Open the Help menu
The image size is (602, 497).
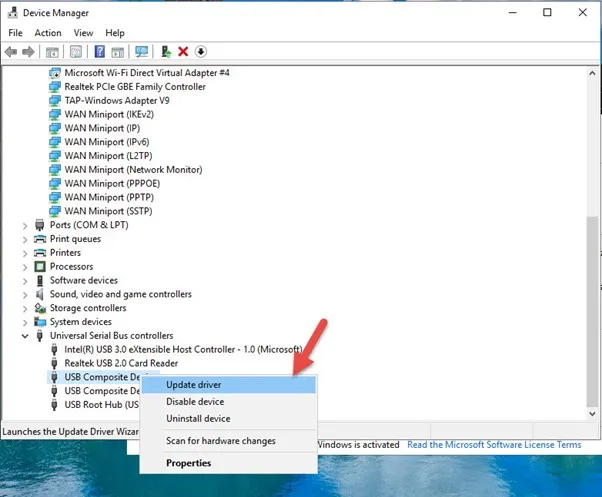click(x=115, y=33)
